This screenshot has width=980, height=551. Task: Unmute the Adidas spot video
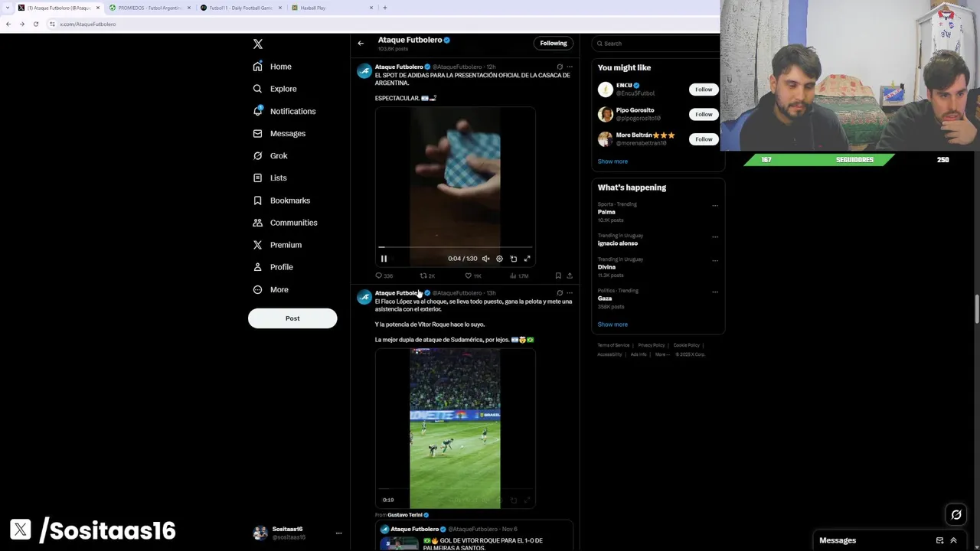pos(485,259)
